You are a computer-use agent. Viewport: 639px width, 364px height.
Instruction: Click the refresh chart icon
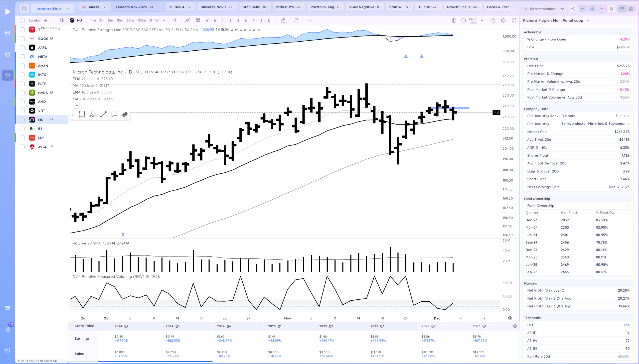(x=296, y=20)
